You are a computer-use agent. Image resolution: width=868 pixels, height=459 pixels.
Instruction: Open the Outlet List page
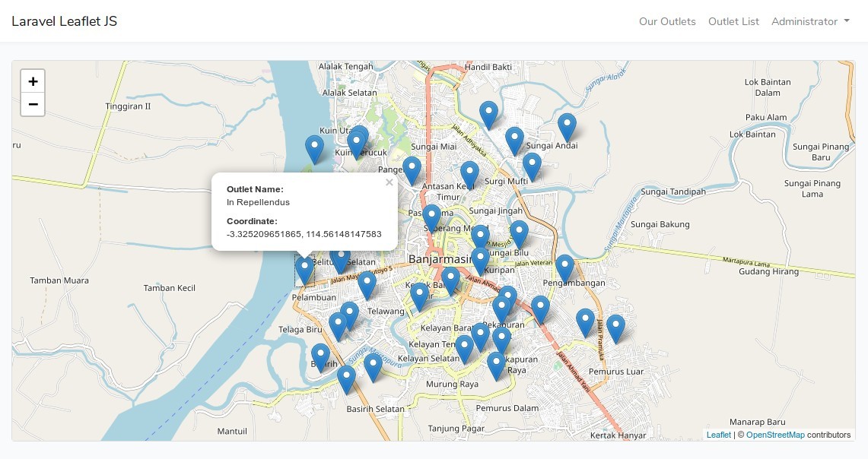733,21
